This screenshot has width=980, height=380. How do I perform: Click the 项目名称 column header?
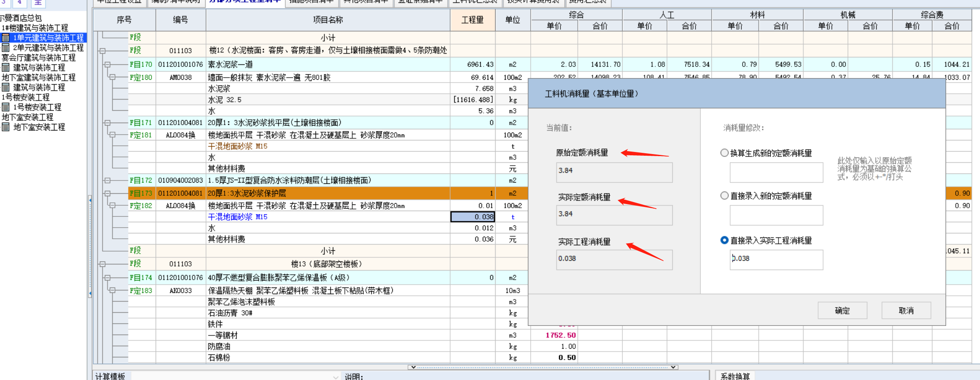coord(328,20)
